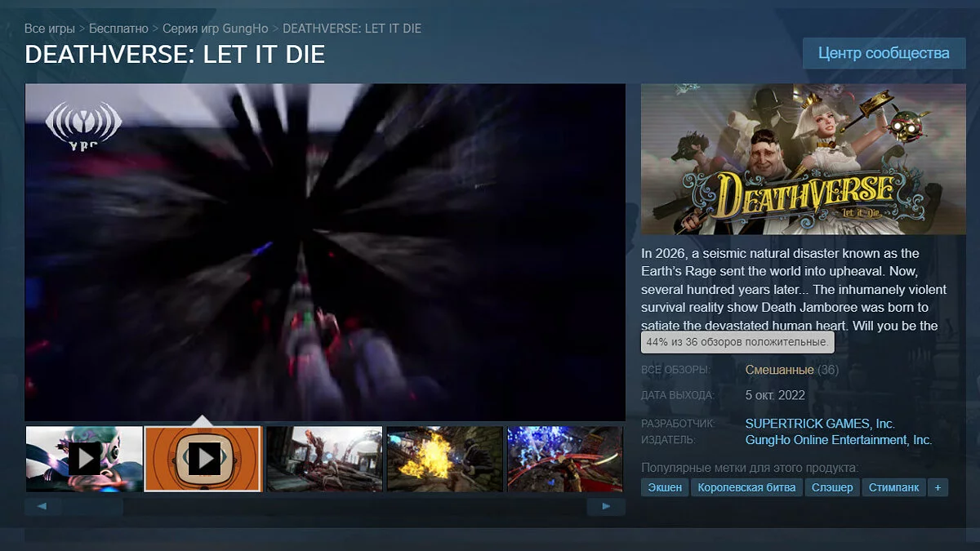Open Серия игр GungHo breadcrumb
The image size is (980, 551).
click(215, 29)
